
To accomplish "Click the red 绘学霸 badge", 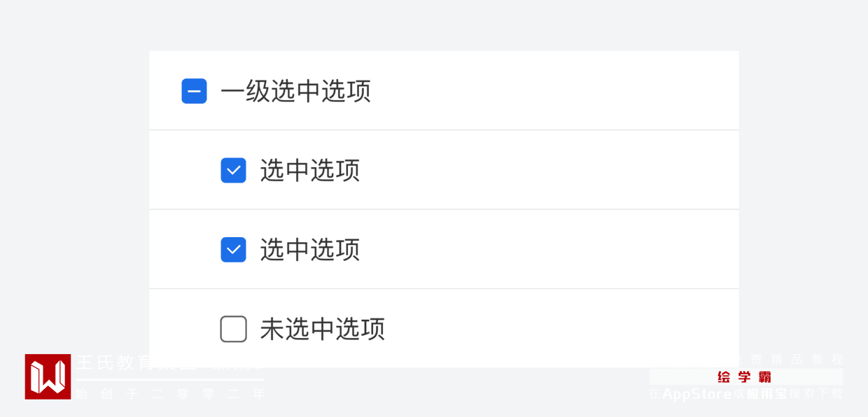I will coord(745,377).
